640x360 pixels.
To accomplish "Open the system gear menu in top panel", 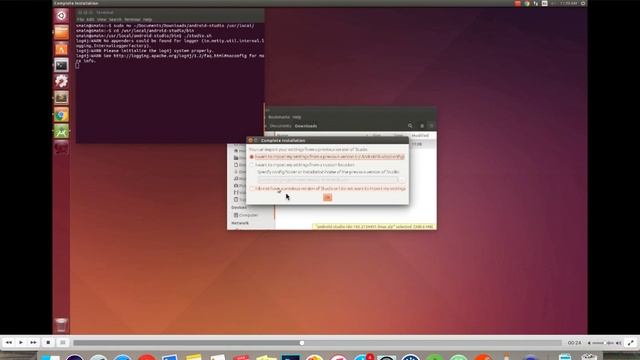I will pyautogui.click(x=583, y=3).
